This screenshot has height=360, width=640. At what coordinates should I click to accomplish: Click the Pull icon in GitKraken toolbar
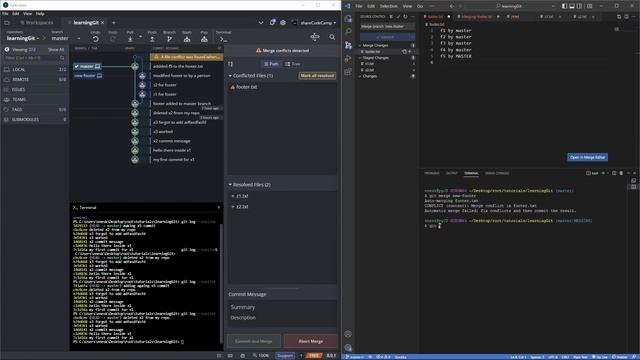(130, 39)
